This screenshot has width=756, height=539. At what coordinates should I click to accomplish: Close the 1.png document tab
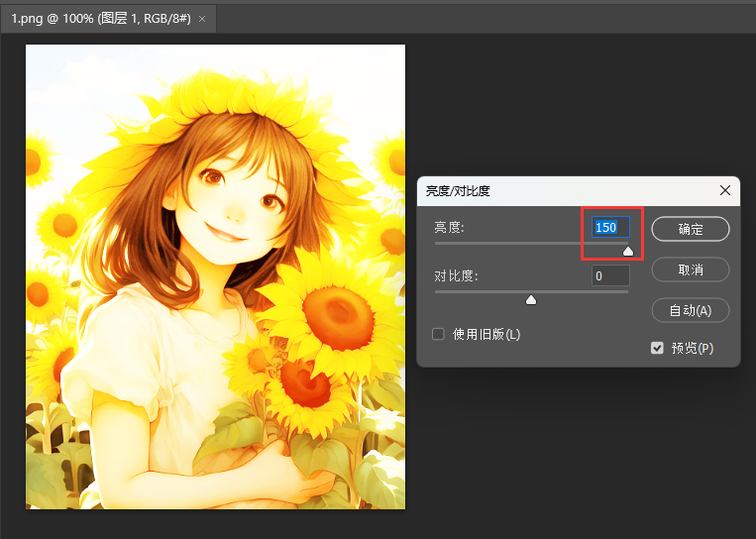pyautogui.click(x=202, y=19)
